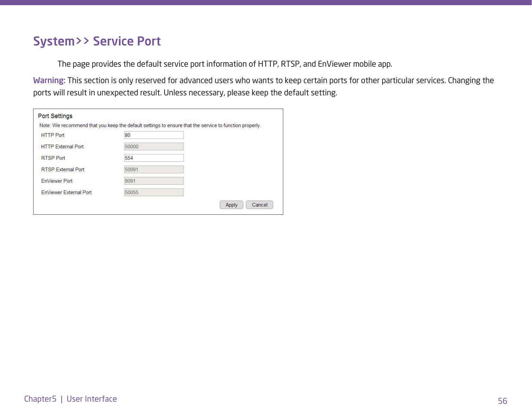Click the 'EnViewer External Port' label

(66, 192)
